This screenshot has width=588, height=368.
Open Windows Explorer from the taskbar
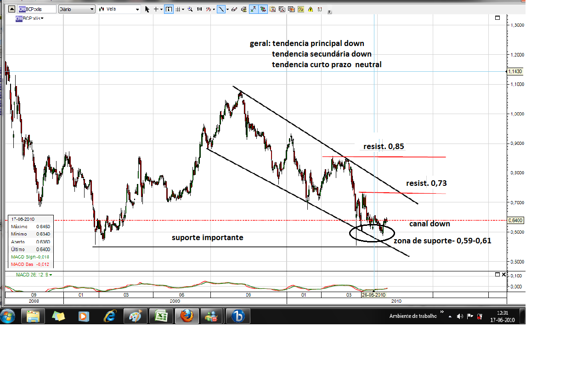pos(33,316)
